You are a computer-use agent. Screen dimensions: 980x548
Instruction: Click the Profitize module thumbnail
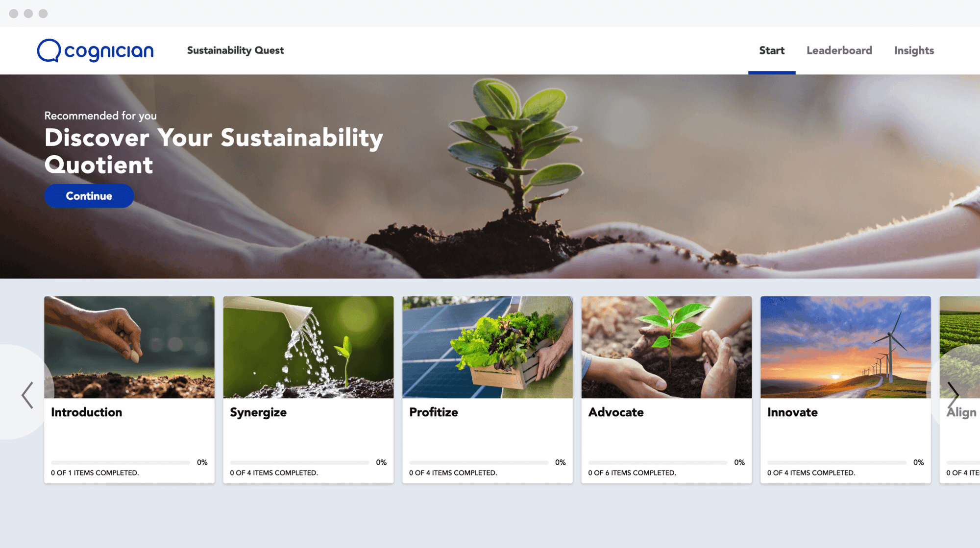(488, 346)
